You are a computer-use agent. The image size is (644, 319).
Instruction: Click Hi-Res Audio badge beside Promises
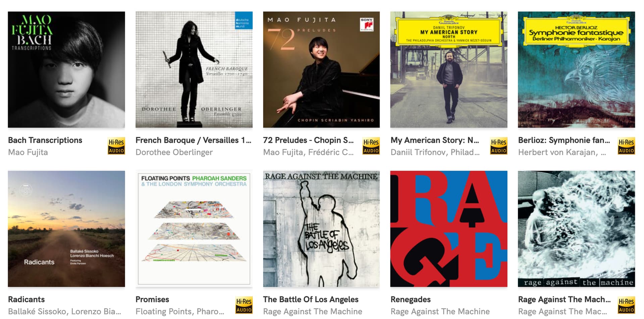click(x=244, y=305)
